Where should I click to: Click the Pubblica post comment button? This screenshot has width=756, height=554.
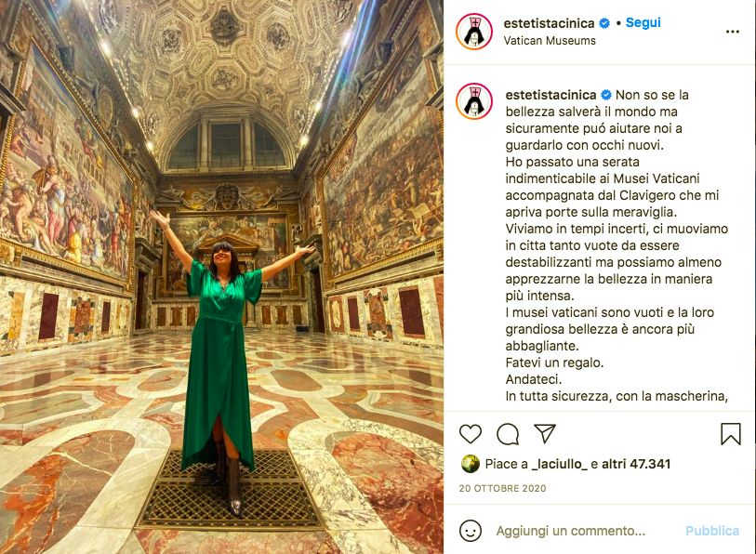click(x=712, y=531)
